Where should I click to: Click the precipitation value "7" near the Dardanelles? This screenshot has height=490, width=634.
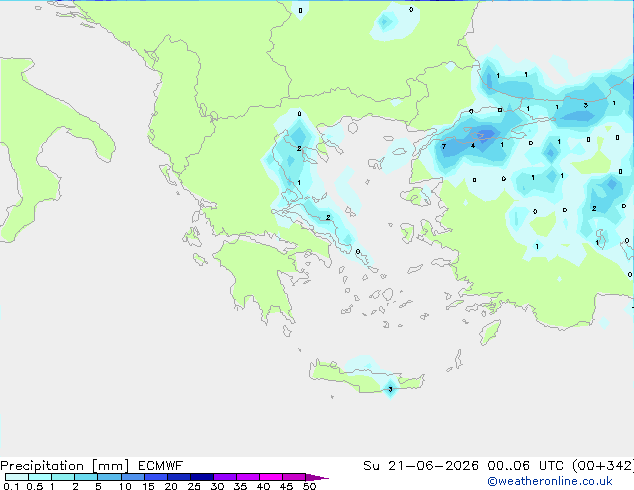[444, 146]
